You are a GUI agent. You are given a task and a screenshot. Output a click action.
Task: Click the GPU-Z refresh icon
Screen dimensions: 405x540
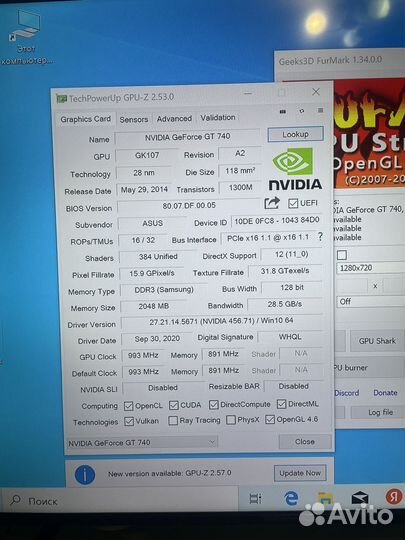[x=302, y=111]
